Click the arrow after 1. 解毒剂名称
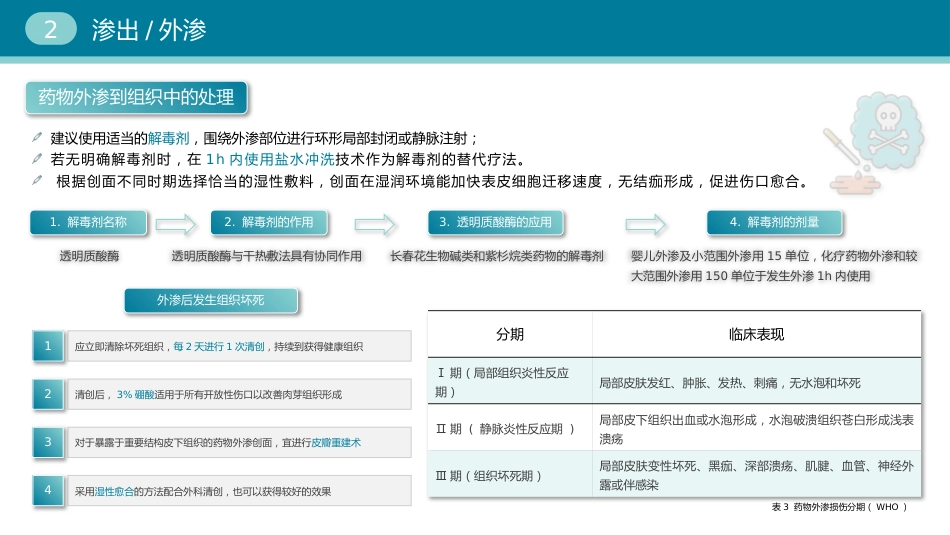 pos(176,224)
